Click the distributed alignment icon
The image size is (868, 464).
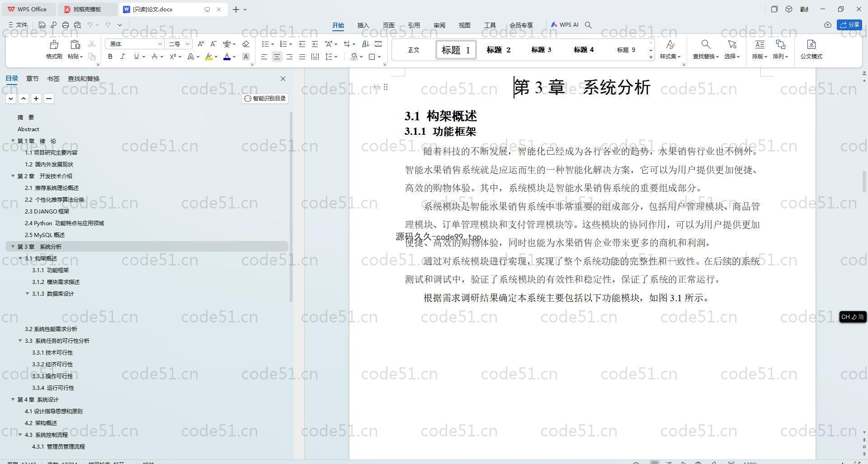[x=315, y=57]
